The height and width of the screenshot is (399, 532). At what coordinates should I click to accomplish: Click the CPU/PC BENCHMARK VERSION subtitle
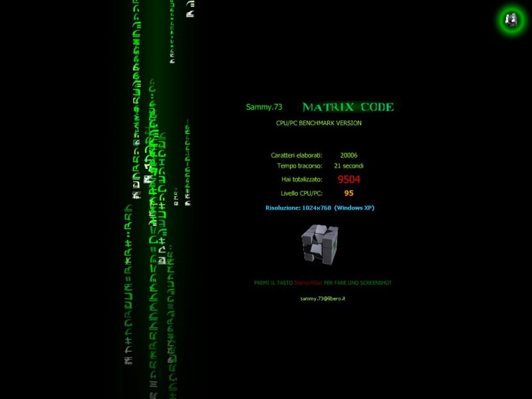pos(319,123)
